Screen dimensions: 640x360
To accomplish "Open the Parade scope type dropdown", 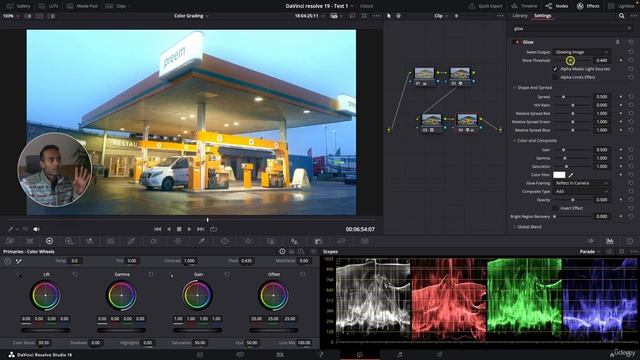I will tap(590, 252).
